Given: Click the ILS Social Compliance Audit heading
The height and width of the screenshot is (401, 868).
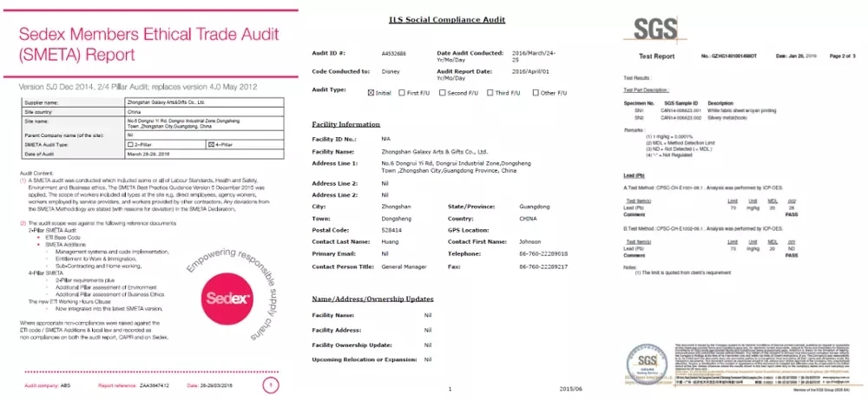Looking at the screenshot, I should [449, 19].
